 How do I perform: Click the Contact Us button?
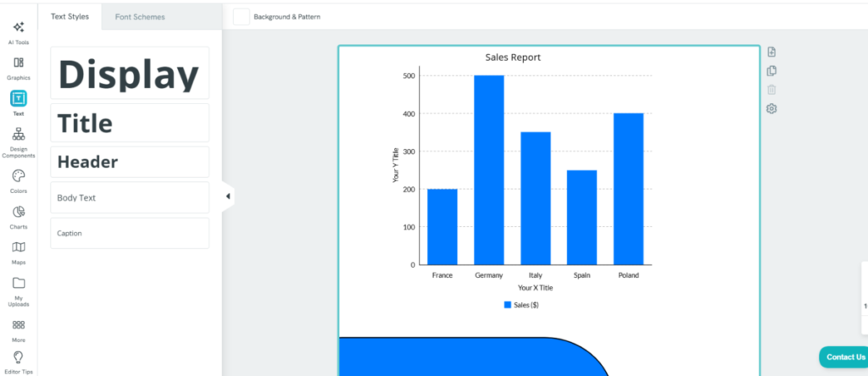[845, 357]
